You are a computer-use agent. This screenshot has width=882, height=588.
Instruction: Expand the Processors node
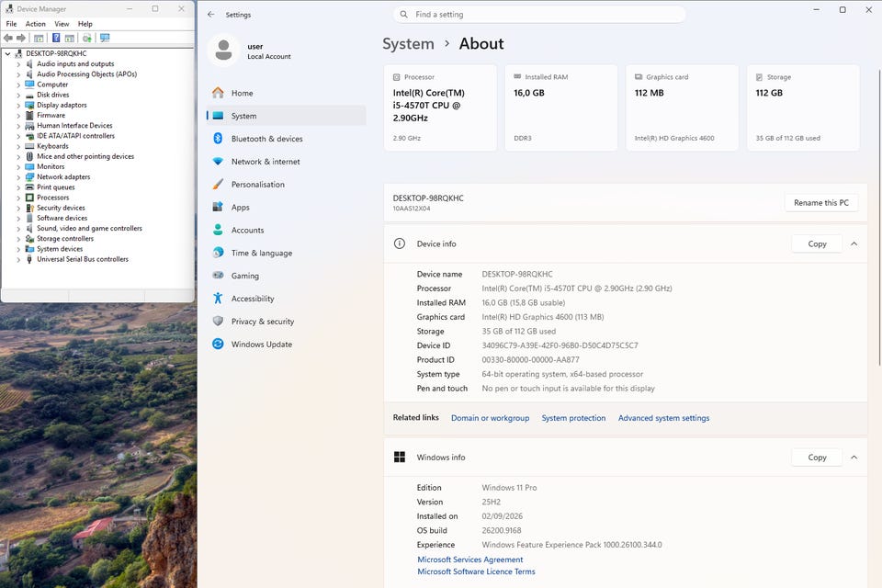pos(18,198)
